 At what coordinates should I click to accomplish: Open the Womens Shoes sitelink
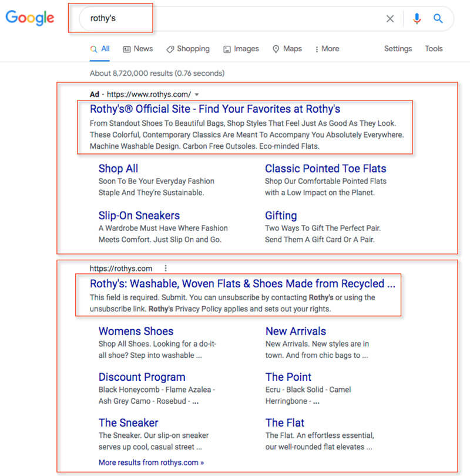[136, 331]
